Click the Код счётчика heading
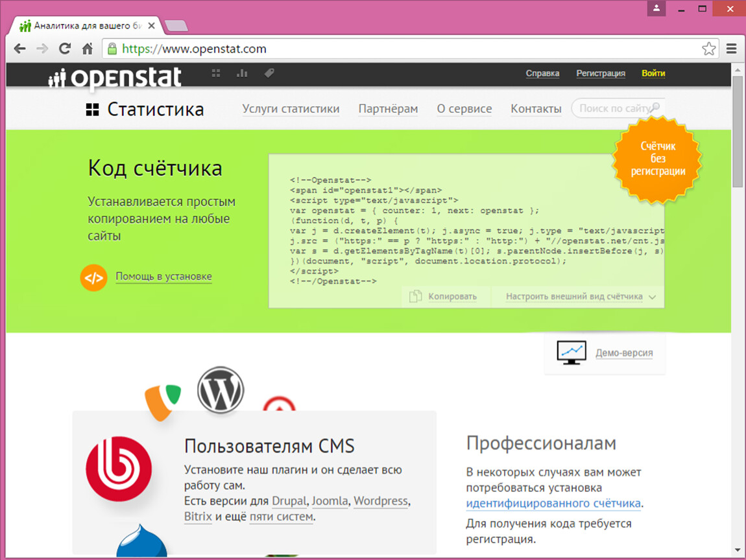Image resolution: width=746 pixels, height=560 pixels. point(155,169)
